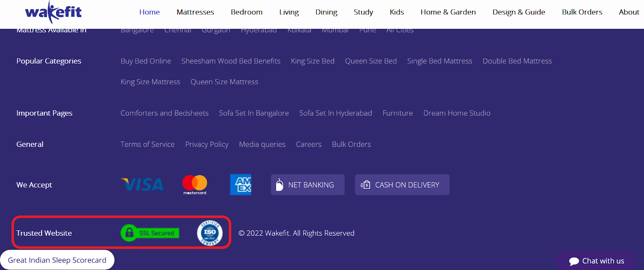Image resolution: width=644 pixels, height=270 pixels.
Task: Click the Important Pages heading
Action: (x=44, y=113)
